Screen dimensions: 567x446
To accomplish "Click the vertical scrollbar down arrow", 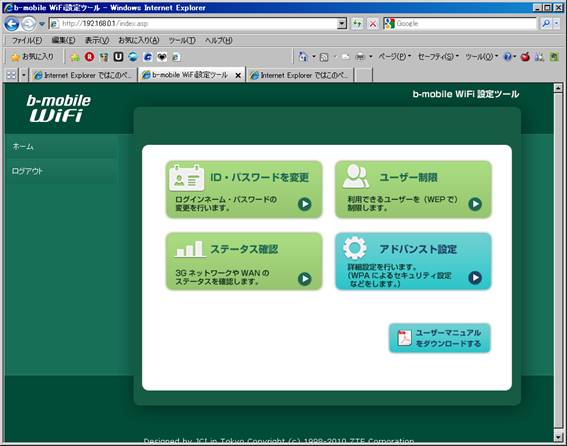I will coord(558,436).
